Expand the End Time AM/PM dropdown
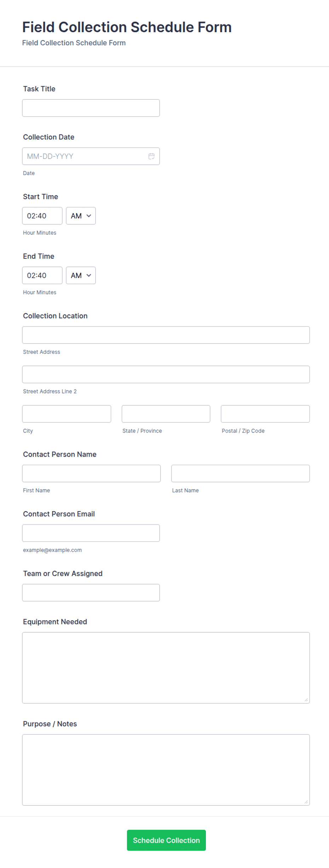 [x=81, y=275]
